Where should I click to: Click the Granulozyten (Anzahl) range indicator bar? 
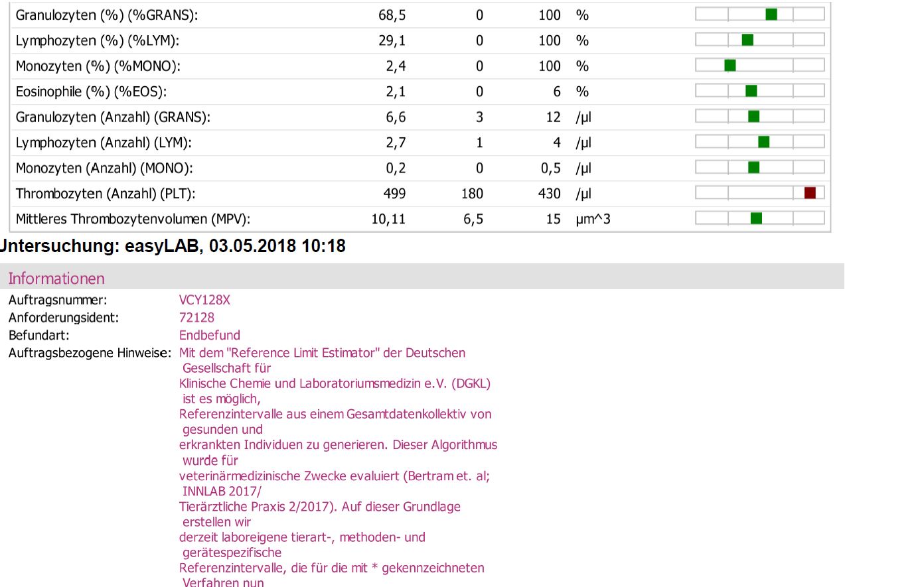point(760,116)
